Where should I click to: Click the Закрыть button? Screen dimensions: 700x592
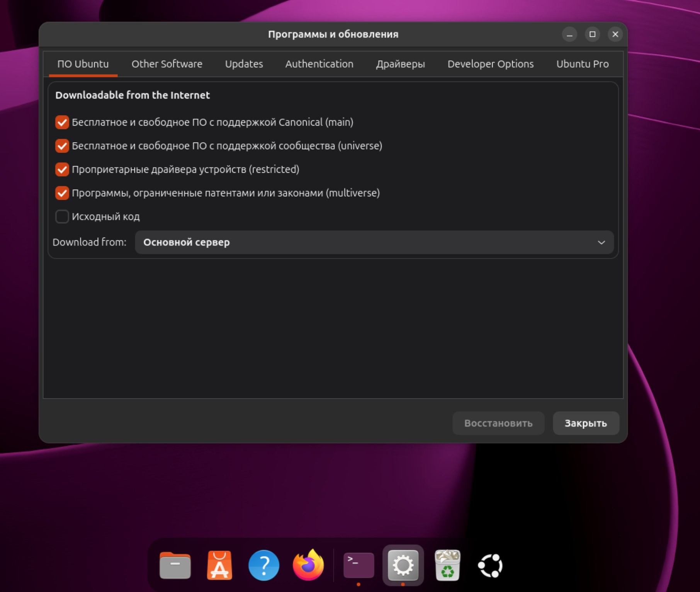click(586, 424)
